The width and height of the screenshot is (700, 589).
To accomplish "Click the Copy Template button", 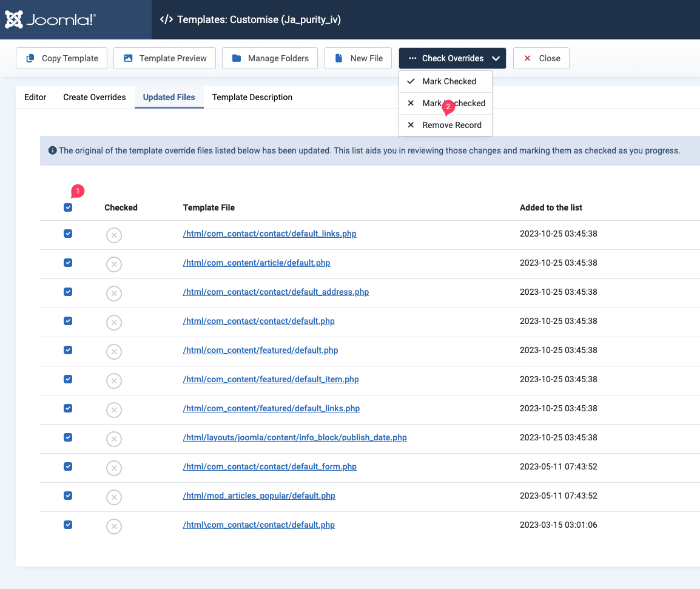I will click(61, 58).
